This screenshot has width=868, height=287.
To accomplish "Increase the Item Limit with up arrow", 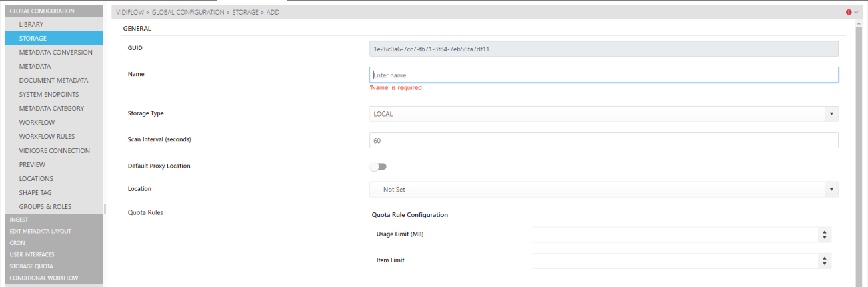I will tap(825, 257).
